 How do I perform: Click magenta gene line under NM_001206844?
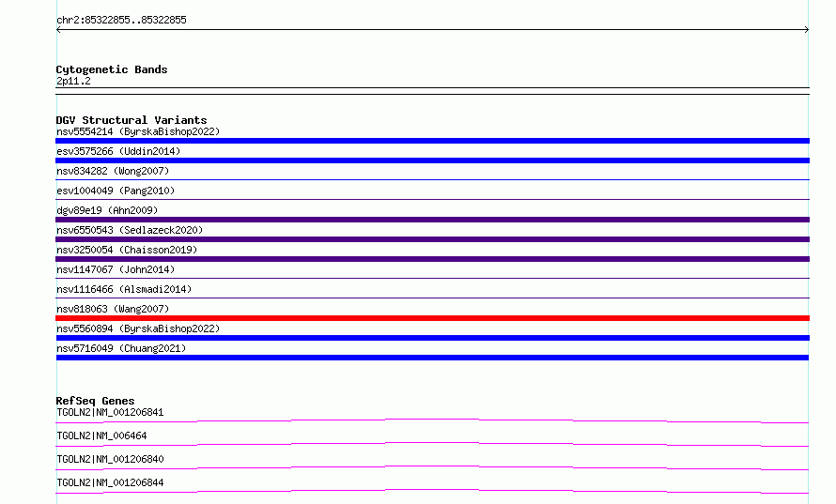click(x=432, y=491)
